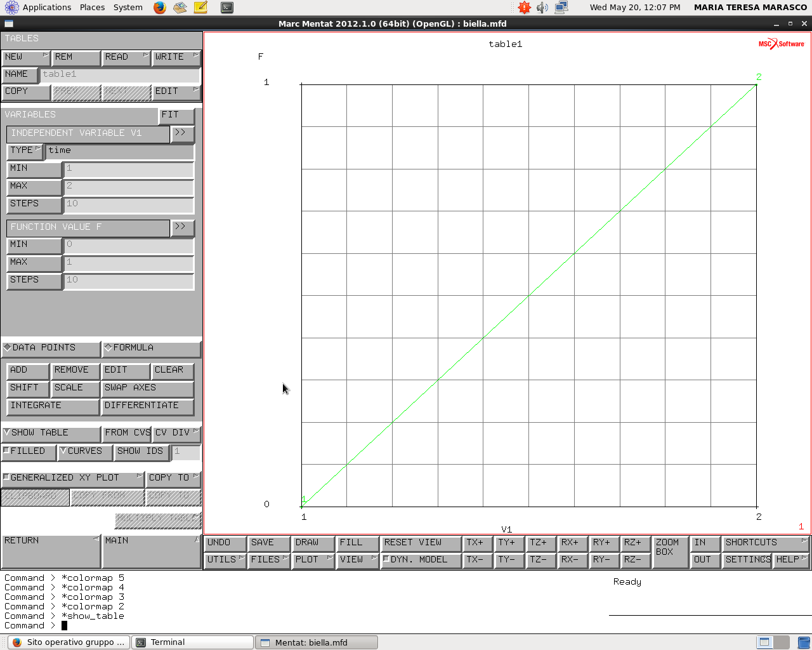Click the DIFFERENTIATE button
Screen dimensions: 812x650
coord(147,406)
